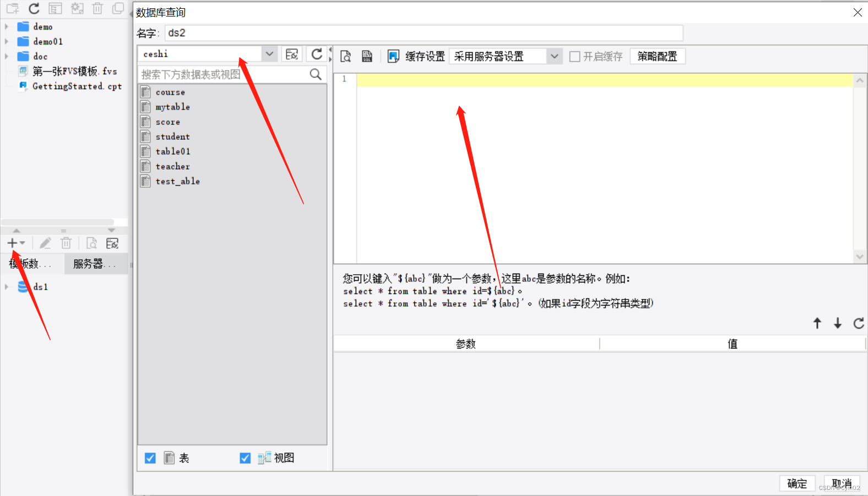Image resolution: width=868 pixels, height=496 pixels.
Task: Click the define connection icon next to ceshi
Action: click(292, 54)
